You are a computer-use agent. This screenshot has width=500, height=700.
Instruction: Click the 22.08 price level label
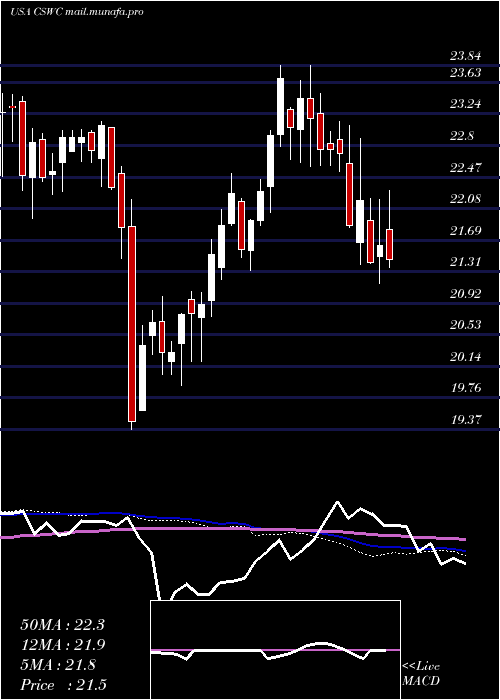click(466, 199)
